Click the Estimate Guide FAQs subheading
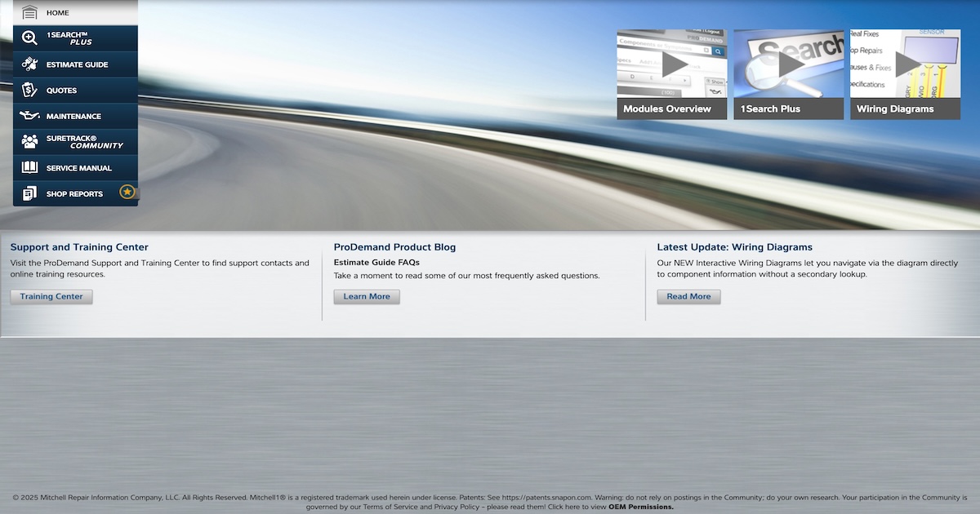This screenshot has height=514, width=980. 376,263
